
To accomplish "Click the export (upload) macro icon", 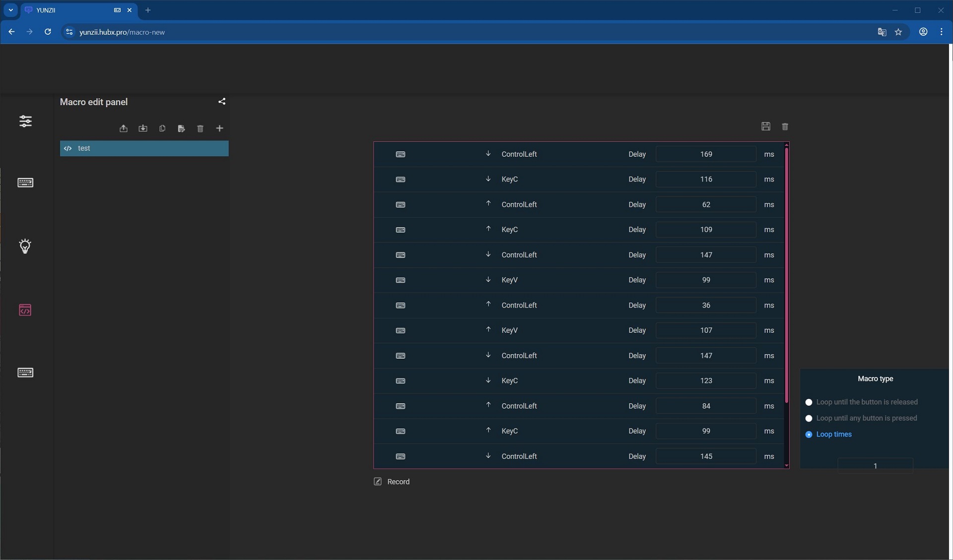I will 124,128.
